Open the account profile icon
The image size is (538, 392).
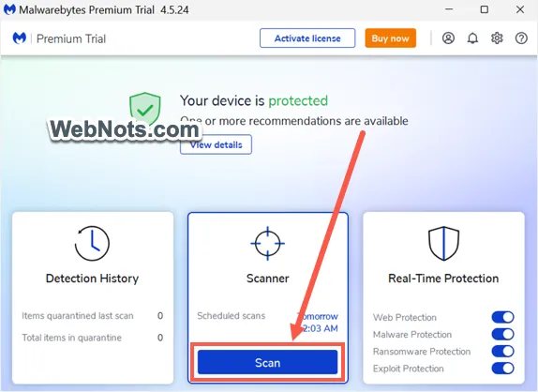click(x=448, y=38)
